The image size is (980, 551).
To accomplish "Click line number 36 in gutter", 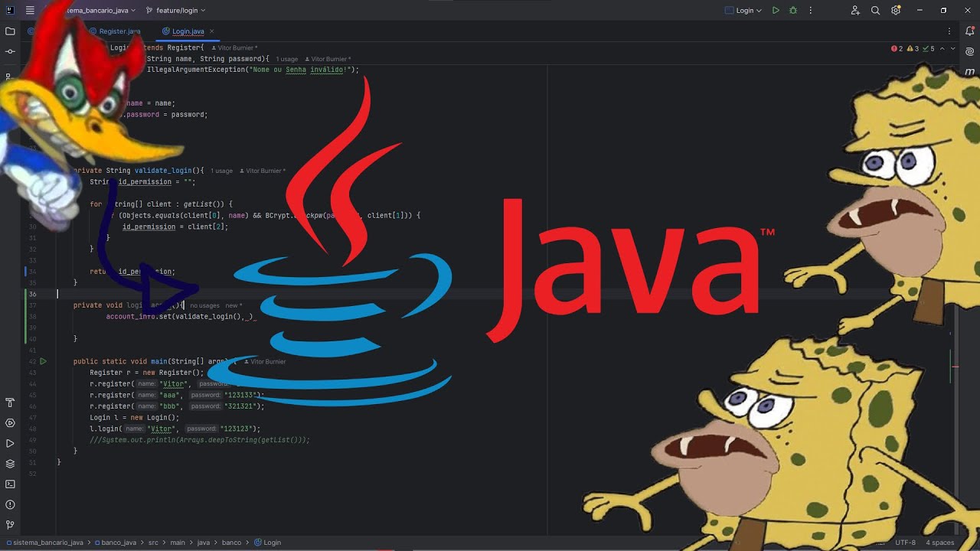I will point(33,294).
